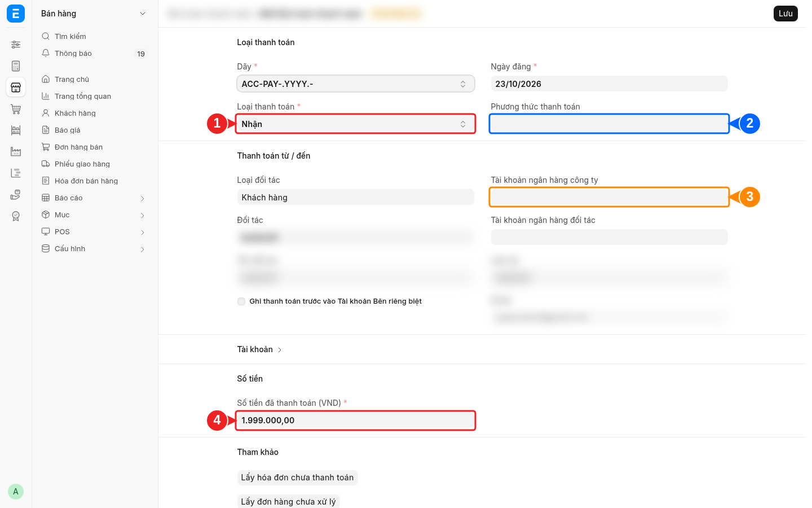Expand the Tài khoản section
The height and width of the screenshot is (508, 812).
[x=259, y=349]
